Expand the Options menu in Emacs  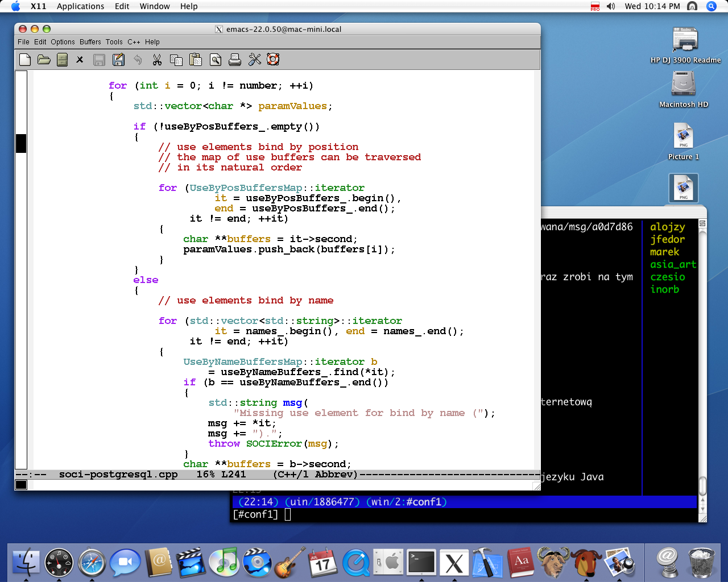pos(63,42)
